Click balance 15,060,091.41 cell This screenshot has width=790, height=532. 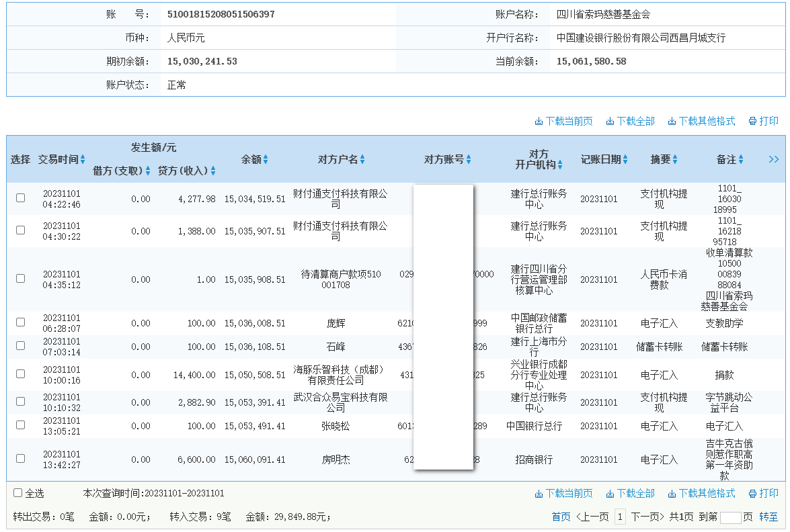pos(255,459)
